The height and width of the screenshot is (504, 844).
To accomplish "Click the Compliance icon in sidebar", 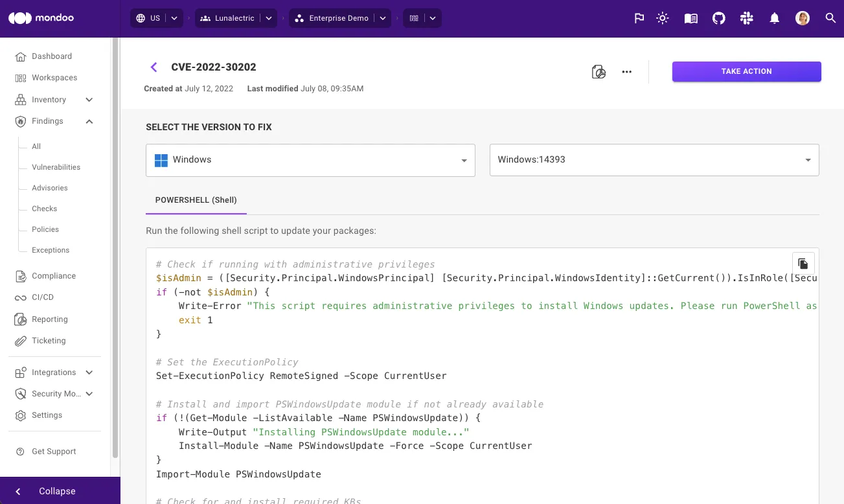I will pyautogui.click(x=21, y=276).
